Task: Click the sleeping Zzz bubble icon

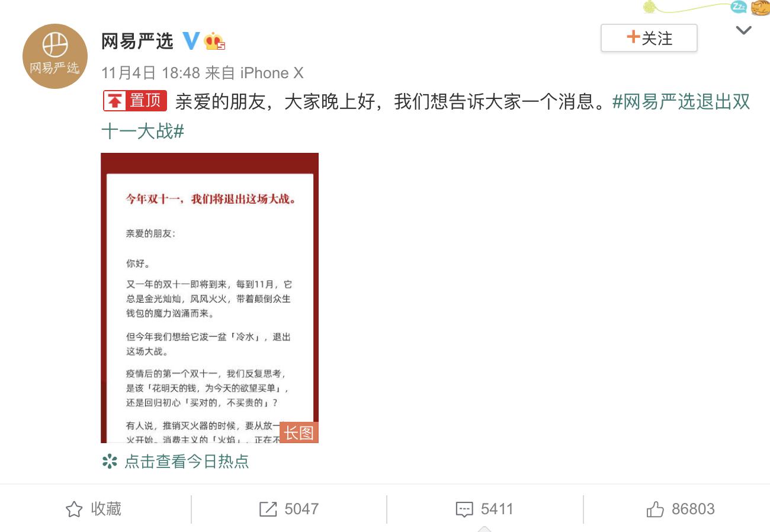Action: (738, 7)
